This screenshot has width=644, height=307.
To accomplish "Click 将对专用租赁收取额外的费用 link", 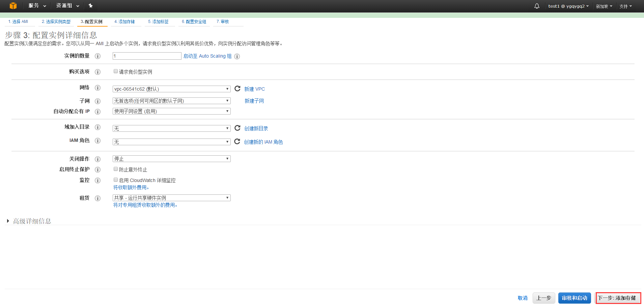I will pos(145,205).
